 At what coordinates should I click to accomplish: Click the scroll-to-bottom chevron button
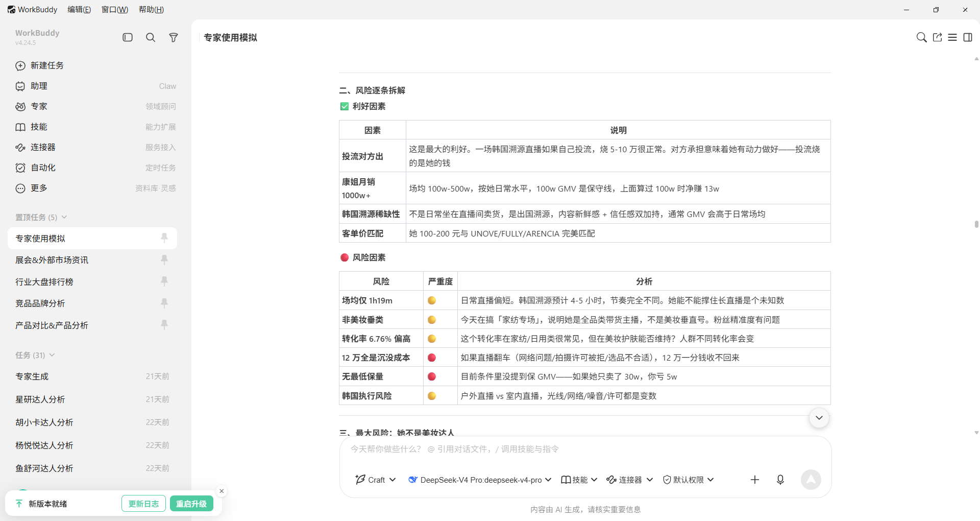(x=819, y=418)
